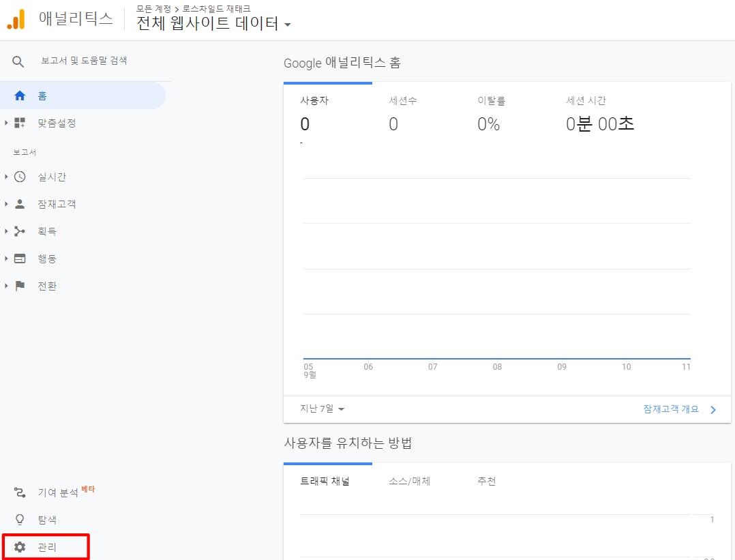
Task: Click the 탐색 lightbulb icon
Action: 19,519
